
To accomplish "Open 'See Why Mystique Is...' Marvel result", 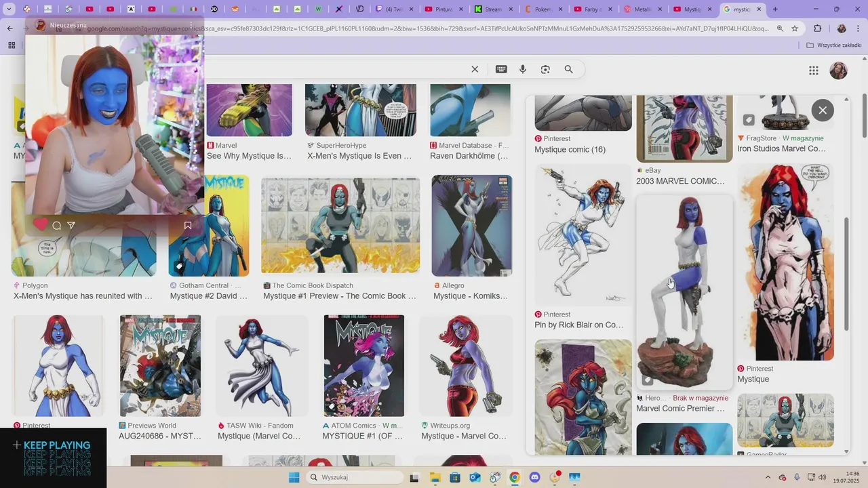I will [249, 156].
